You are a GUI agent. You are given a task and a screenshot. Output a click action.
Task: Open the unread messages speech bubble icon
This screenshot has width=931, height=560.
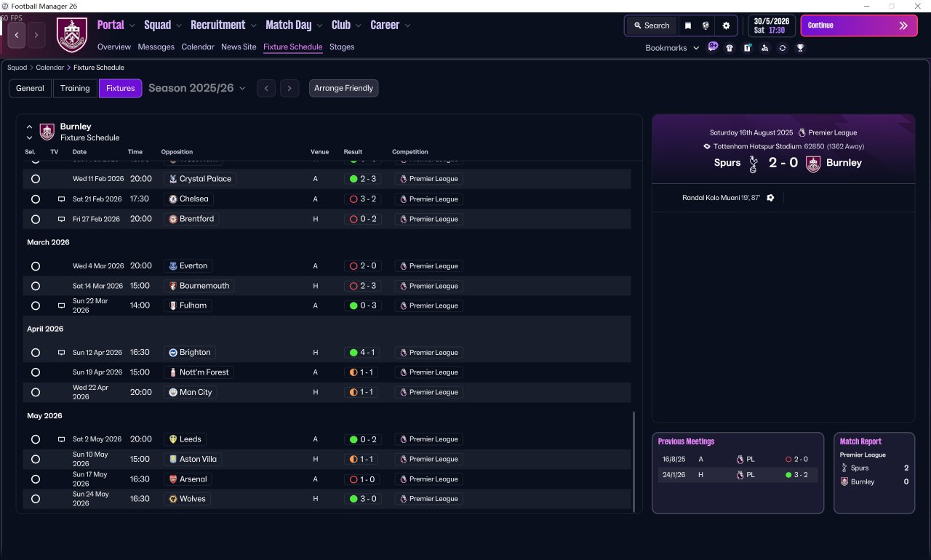point(713,47)
